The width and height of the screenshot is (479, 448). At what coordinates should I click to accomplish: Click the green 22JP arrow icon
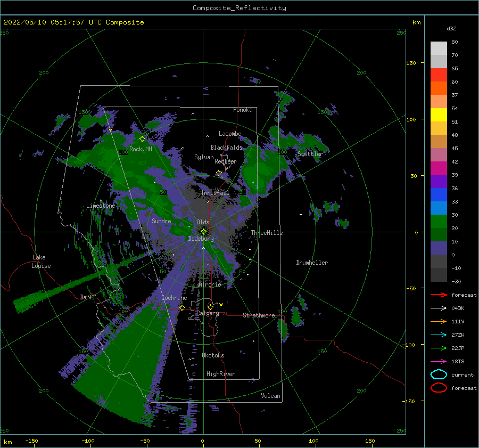click(439, 348)
